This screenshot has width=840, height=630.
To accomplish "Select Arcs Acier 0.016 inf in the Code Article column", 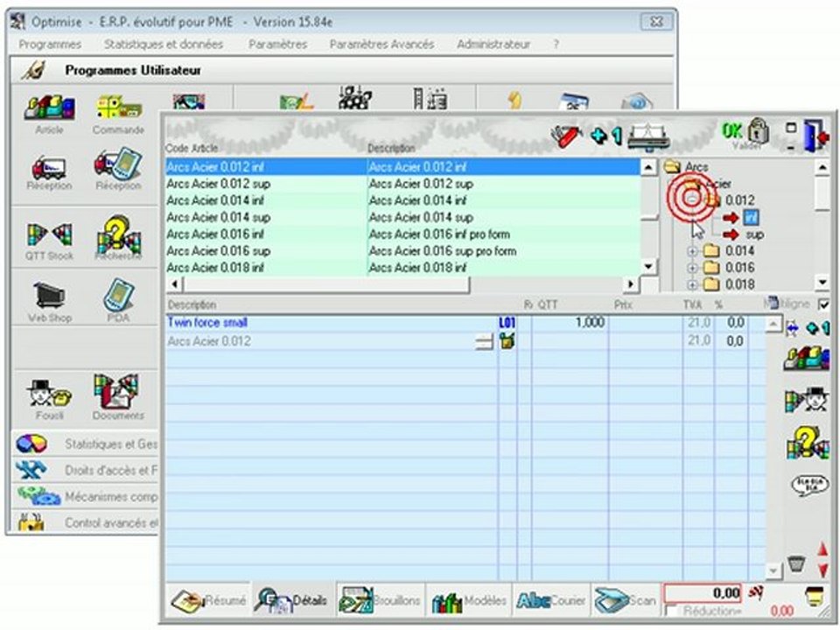I will 215,234.
